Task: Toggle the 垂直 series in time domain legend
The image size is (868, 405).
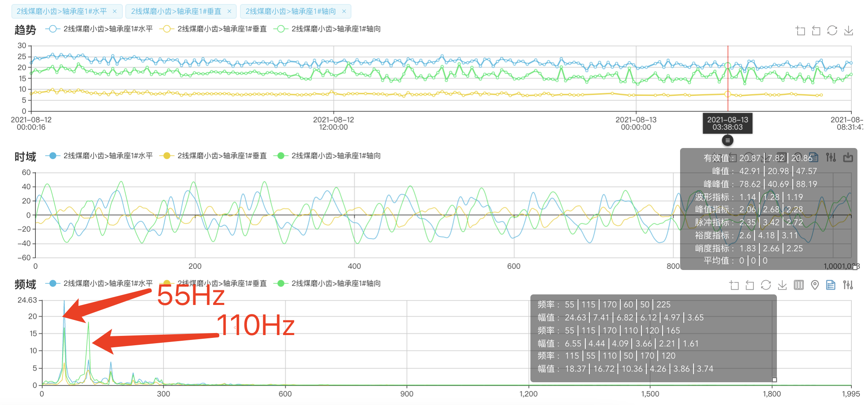Action: 214,156
